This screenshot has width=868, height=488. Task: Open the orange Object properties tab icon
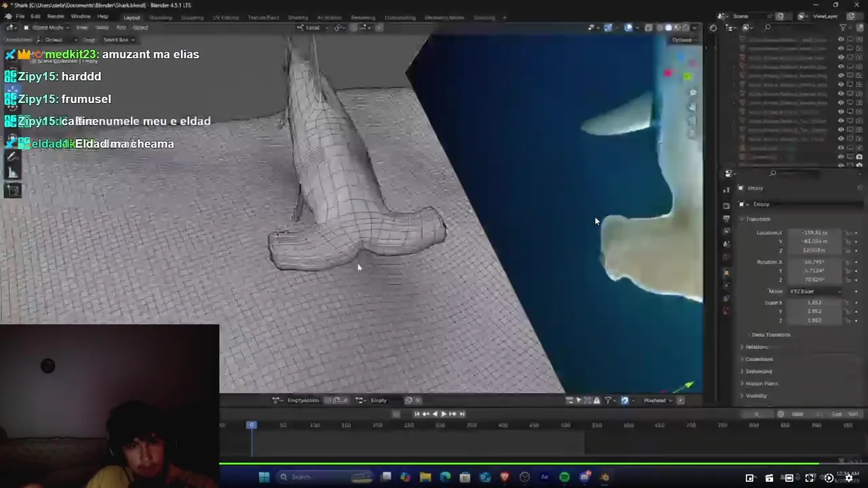[726, 274]
